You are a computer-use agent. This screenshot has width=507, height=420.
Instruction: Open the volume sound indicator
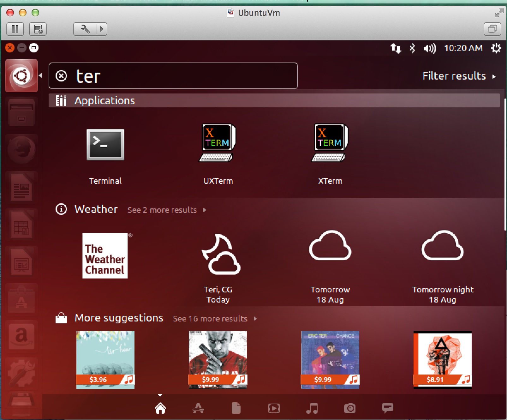tap(429, 48)
